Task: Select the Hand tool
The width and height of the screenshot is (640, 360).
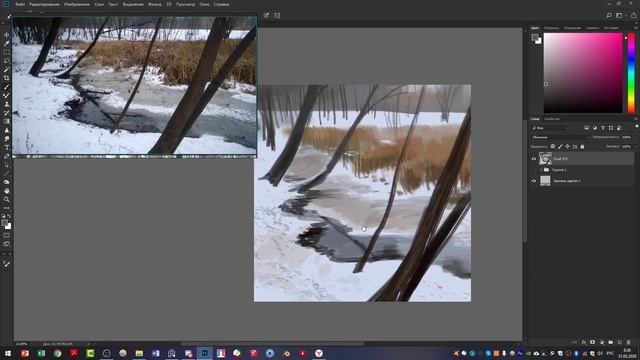Action: pos(7,191)
